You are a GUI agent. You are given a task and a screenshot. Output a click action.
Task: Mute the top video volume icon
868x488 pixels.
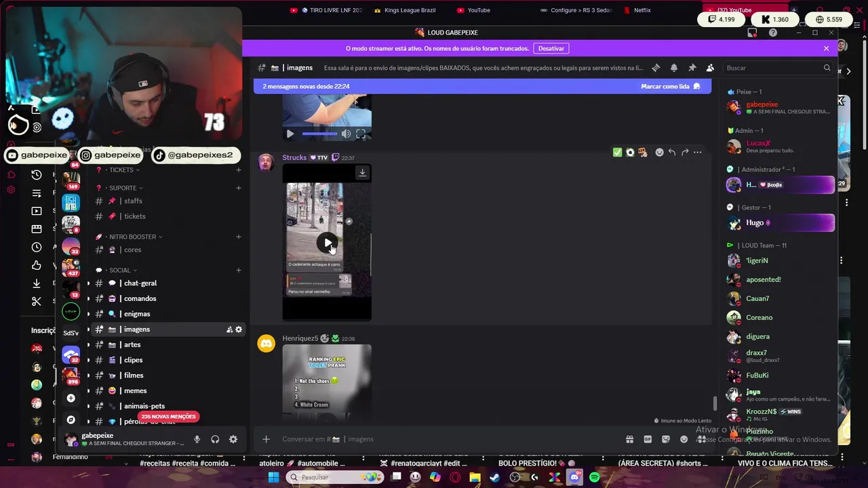[x=346, y=134]
